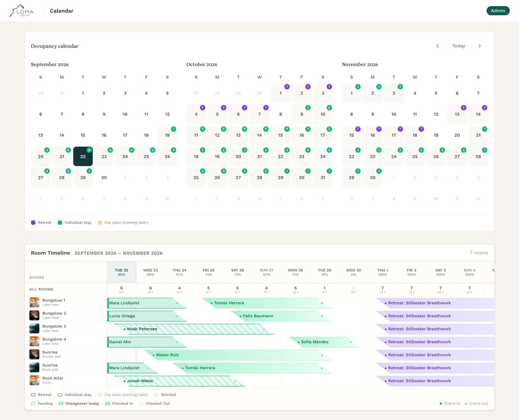Click the Loma logo in header

pos(21,11)
